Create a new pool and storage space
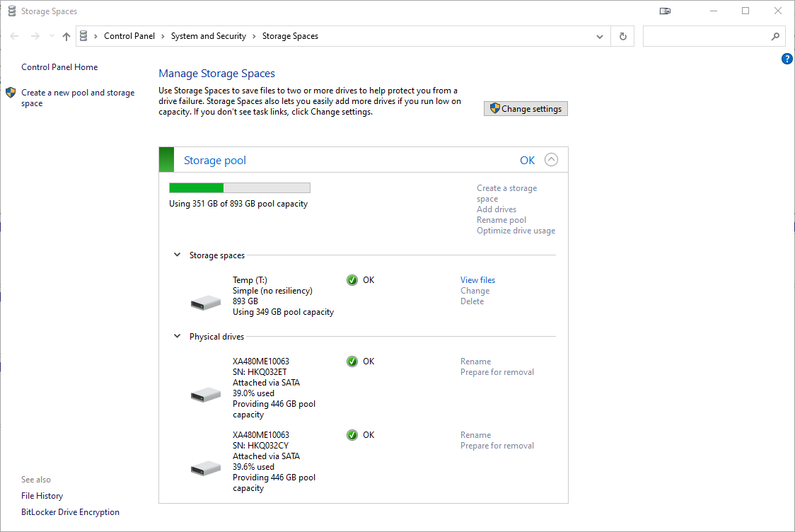795x532 pixels. coord(78,98)
